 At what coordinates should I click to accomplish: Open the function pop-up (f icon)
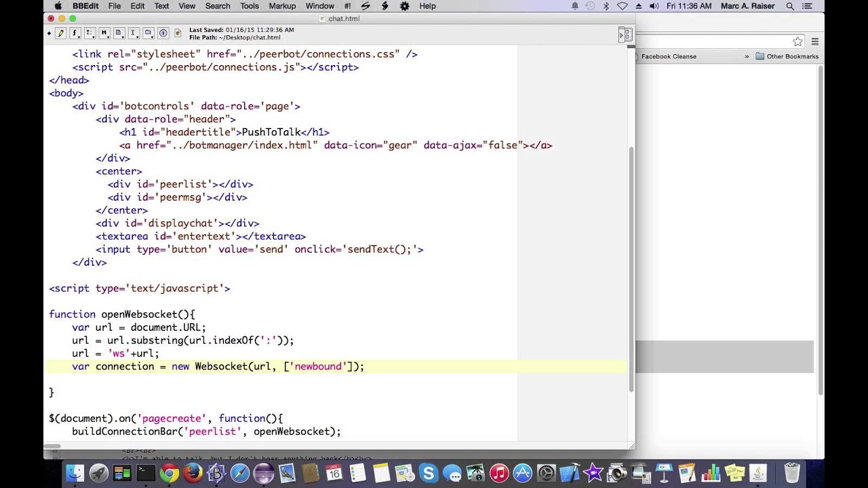coord(75,33)
